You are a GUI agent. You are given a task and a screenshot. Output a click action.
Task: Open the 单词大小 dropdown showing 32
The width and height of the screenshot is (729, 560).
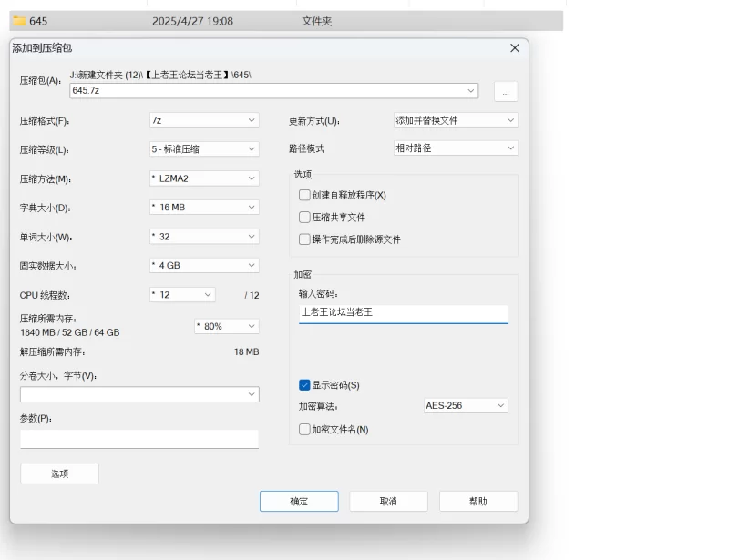(204, 237)
